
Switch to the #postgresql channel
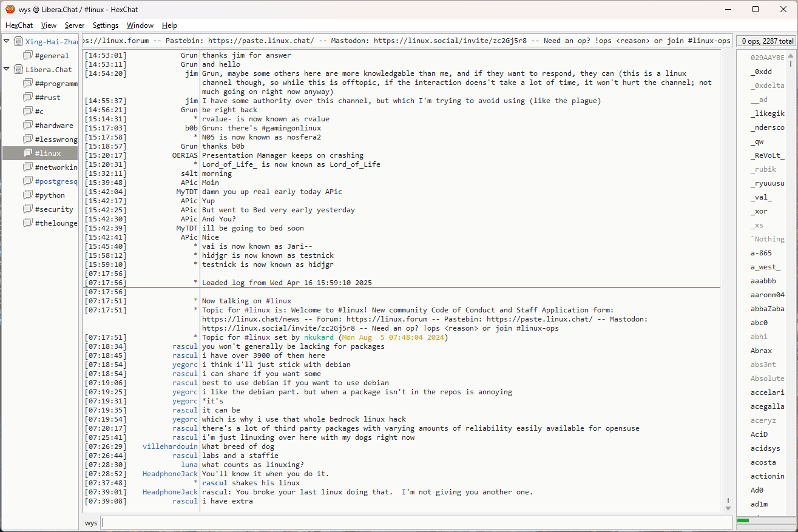[x=56, y=181]
